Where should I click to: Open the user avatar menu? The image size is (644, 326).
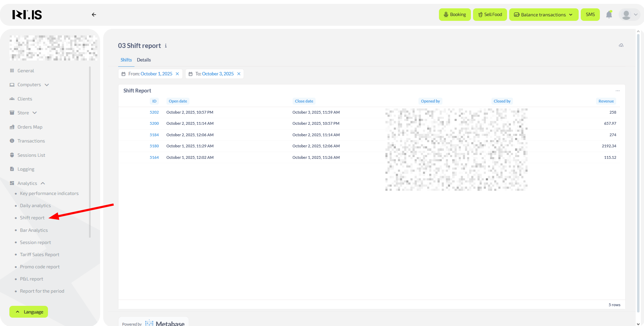(629, 15)
